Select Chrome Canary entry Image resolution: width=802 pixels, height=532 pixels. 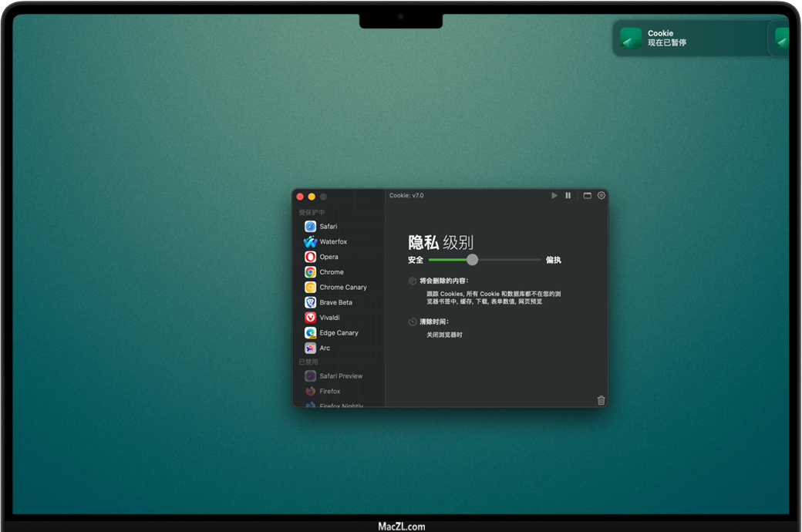coord(342,288)
